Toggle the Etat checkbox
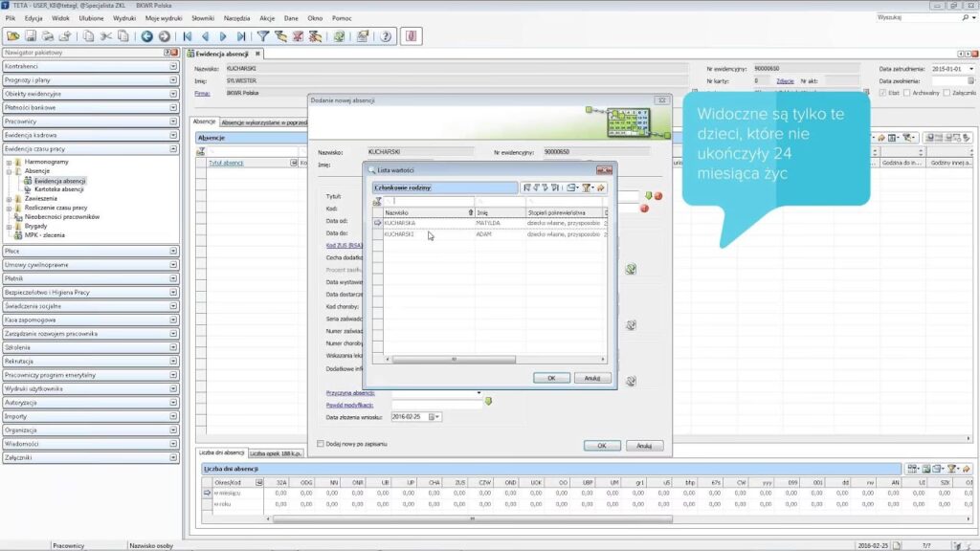980x551 pixels. [882, 93]
